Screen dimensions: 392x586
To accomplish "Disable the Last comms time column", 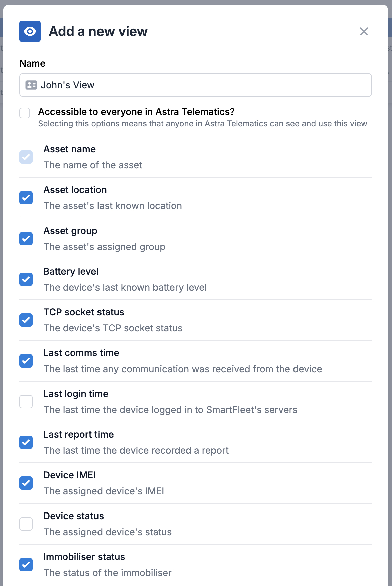I will 26,361.
